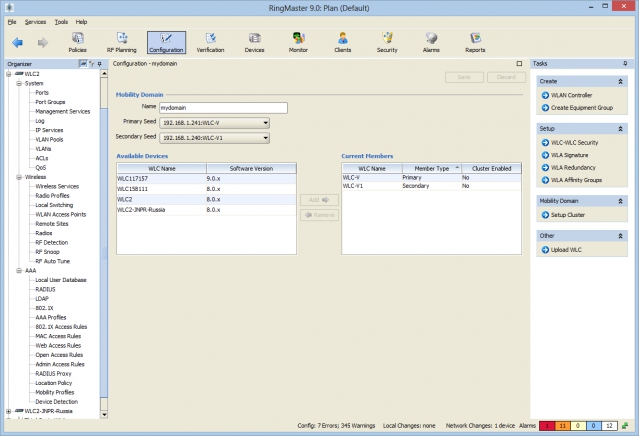Viewport: 639px width, 436px height.
Task: Select WLC-V1 in Current Members
Action: (x=431, y=186)
